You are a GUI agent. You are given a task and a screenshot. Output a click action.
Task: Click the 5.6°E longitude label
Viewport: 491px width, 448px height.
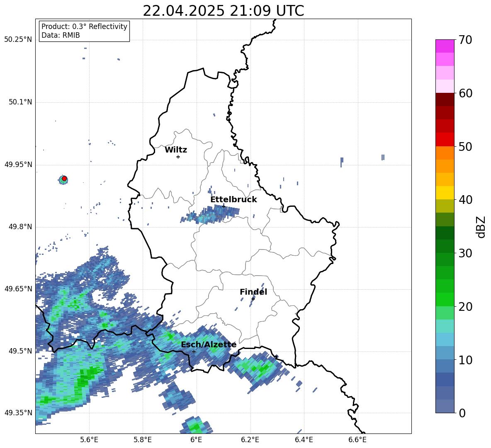pos(89,440)
